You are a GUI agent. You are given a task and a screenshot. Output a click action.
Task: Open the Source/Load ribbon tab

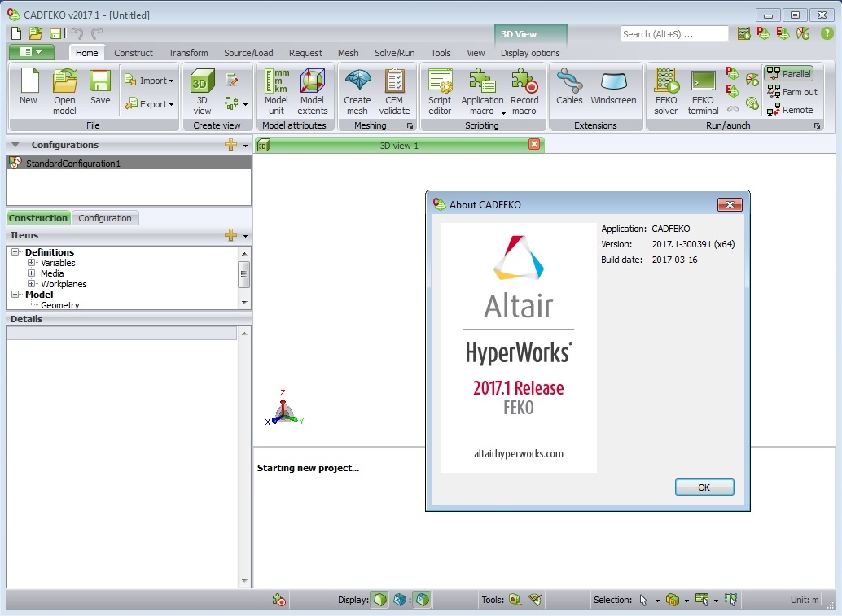(x=248, y=53)
